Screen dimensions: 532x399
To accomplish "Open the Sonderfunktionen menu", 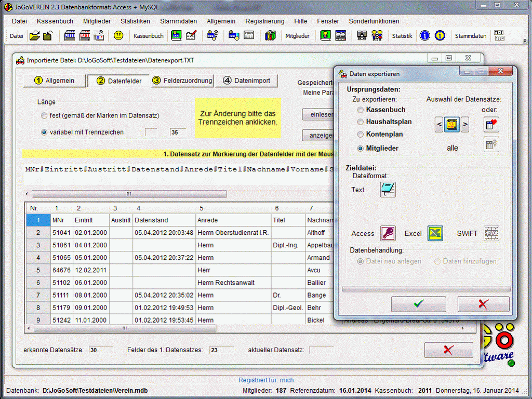I will 374,21.
